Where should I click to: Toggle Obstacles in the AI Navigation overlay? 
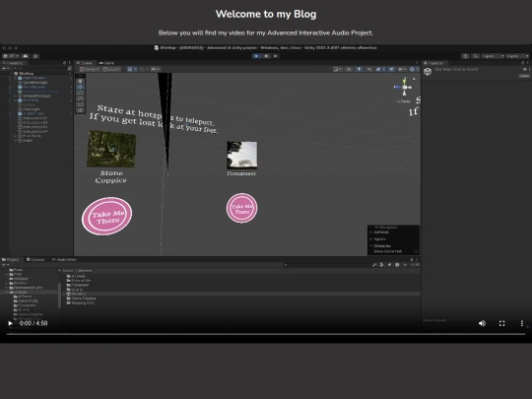pos(381,246)
